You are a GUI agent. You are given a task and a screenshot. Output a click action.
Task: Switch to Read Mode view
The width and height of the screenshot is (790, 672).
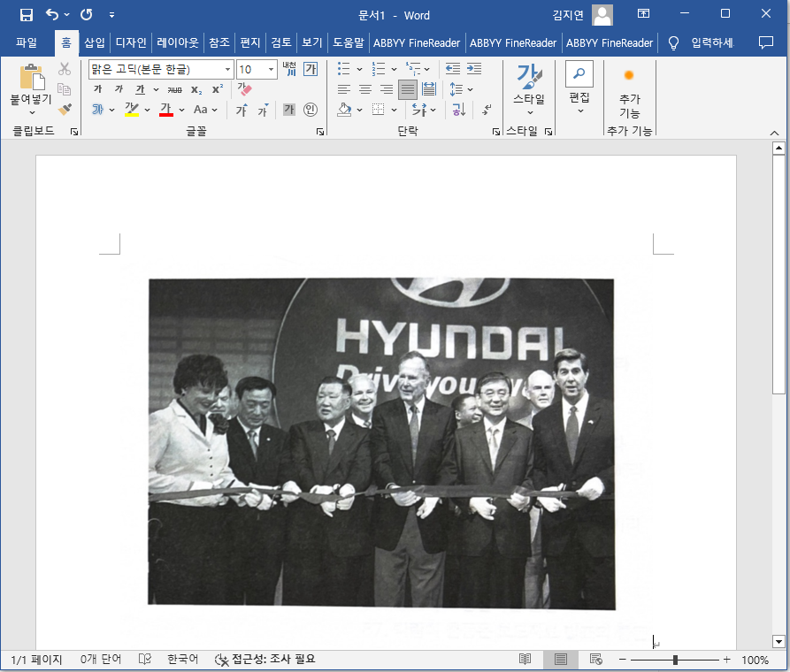click(x=525, y=659)
